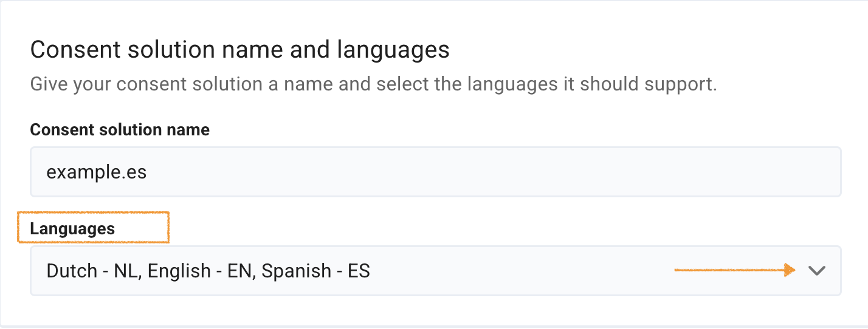
Task: Click the "example.es" text in name field
Action: coord(97,172)
